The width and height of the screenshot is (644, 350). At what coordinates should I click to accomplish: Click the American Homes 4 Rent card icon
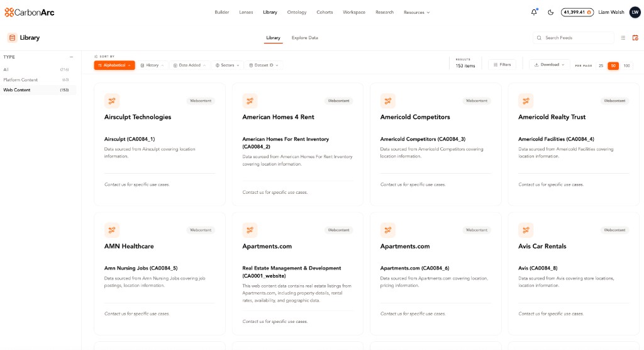(250, 101)
